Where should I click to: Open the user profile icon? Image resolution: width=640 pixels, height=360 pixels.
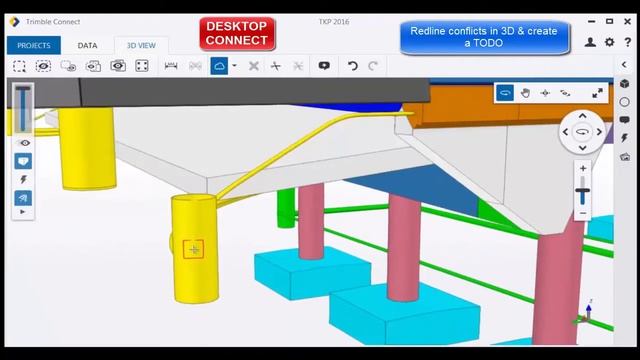point(590,42)
